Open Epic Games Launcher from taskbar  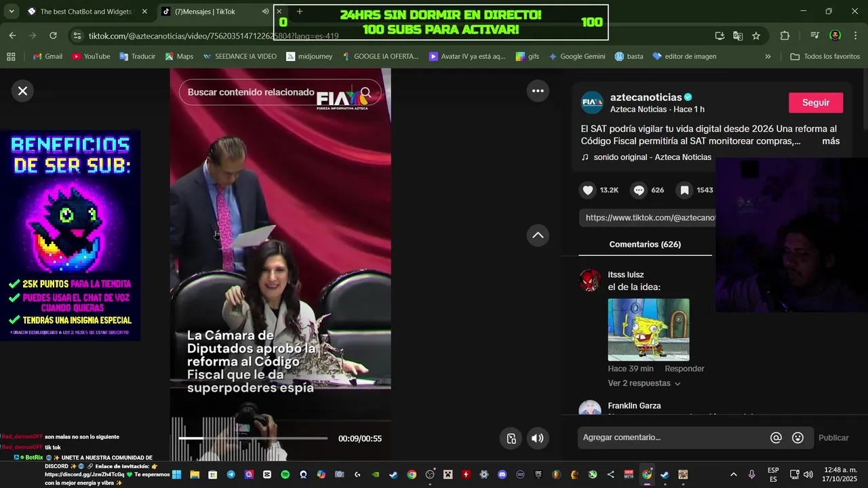coord(538,475)
